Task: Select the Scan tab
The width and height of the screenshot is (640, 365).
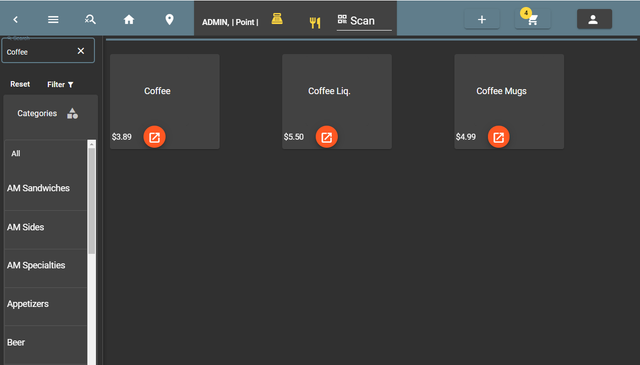Action: pyautogui.click(x=364, y=20)
